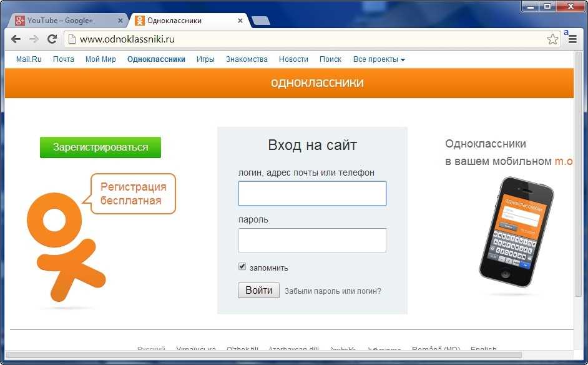Open the Забыли пароль или логин link

click(x=333, y=291)
